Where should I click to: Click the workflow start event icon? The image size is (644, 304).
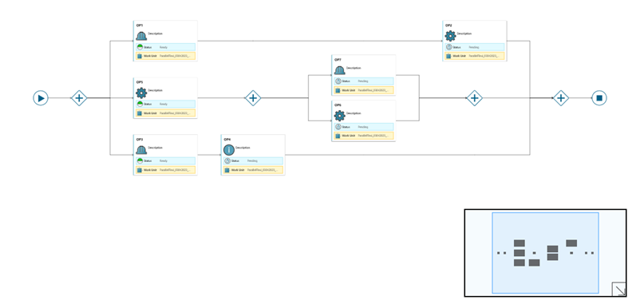click(x=41, y=98)
